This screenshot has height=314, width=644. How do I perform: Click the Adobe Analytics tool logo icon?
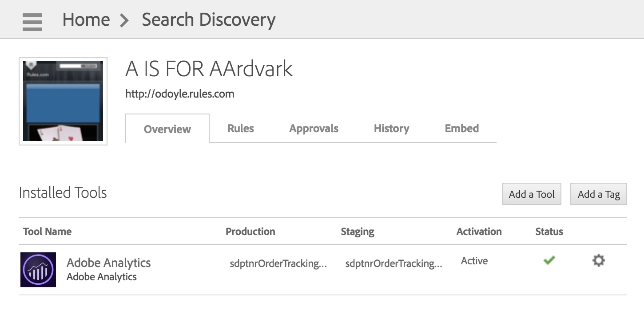click(x=38, y=270)
